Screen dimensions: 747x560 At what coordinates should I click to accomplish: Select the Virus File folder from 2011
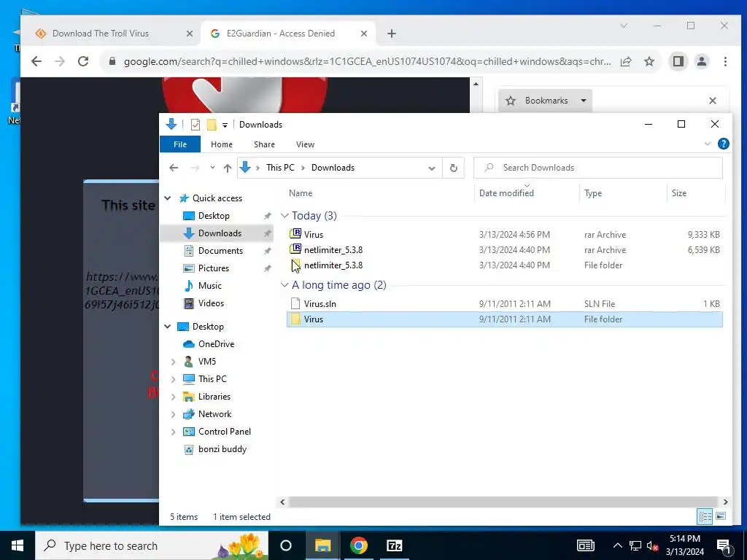point(505,319)
